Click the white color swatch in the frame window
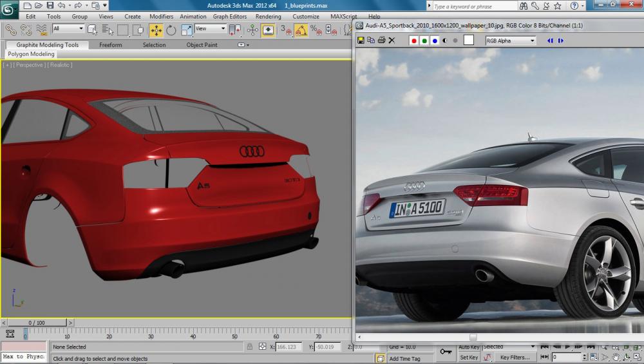644x364 pixels. (469, 40)
